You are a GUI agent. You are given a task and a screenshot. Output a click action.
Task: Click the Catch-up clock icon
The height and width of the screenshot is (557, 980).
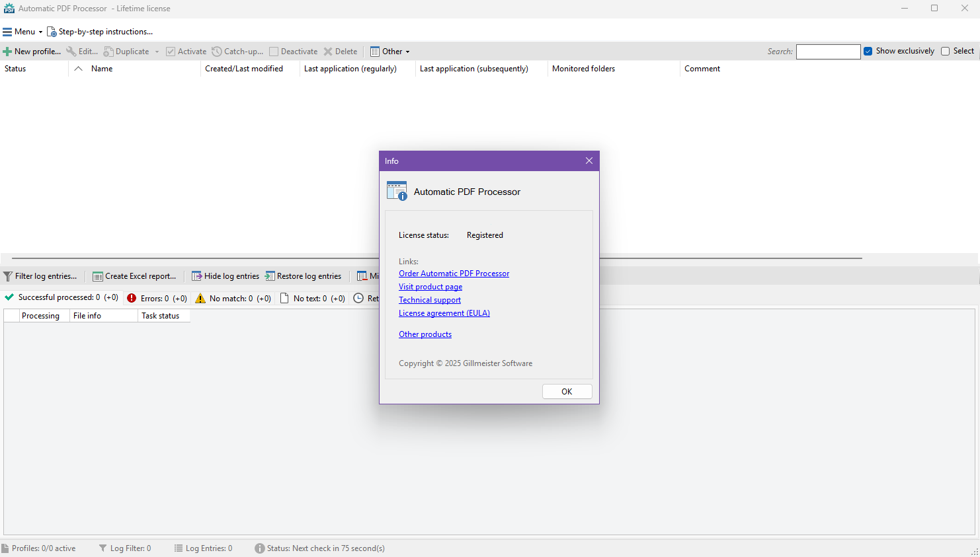[x=216, y=52]
